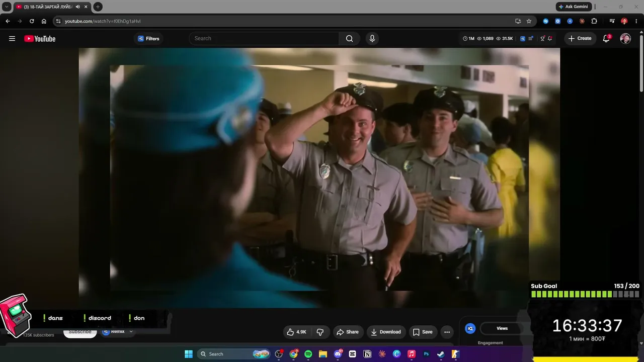Open the Windows Start menu

189,354
